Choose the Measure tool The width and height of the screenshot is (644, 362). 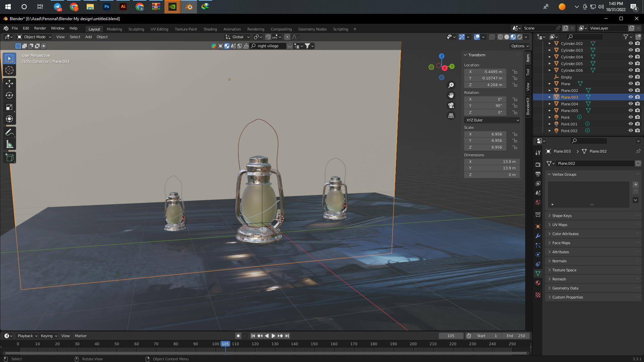pyautogui.click(x=9, y=144)
